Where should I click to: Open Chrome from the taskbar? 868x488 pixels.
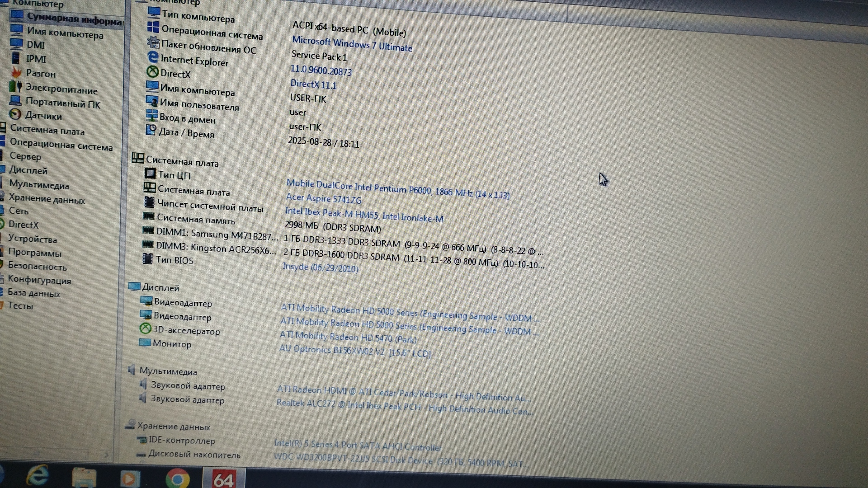tap(177, 479)
